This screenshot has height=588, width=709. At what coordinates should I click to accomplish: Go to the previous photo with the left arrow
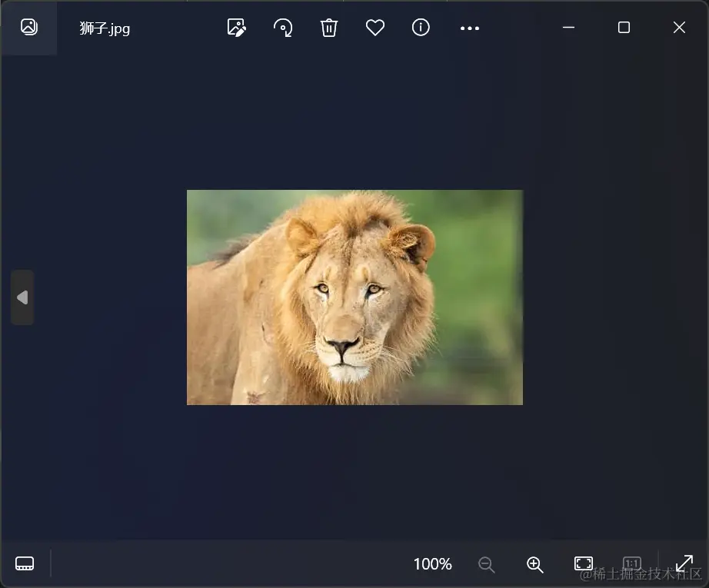(x=22, y=297)
